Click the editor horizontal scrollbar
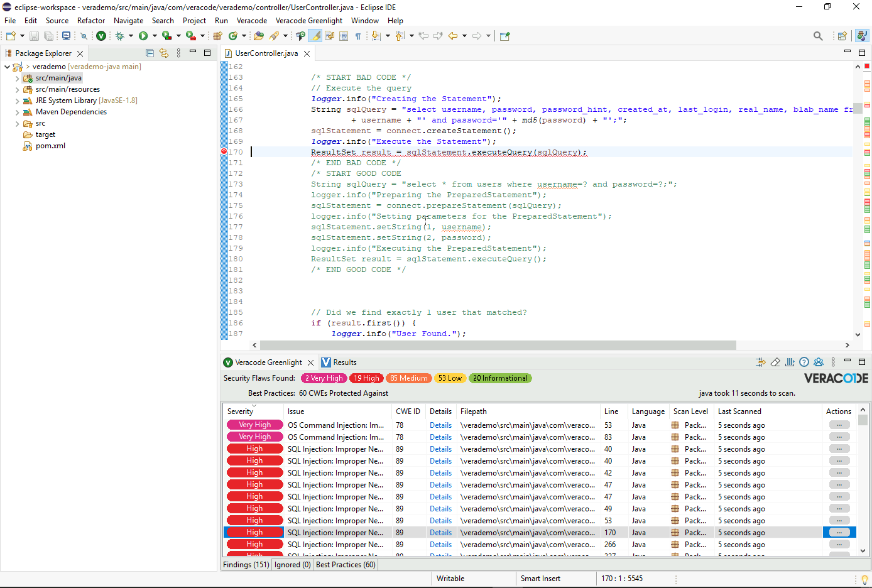The image size is (872, 588). click(x=498, y=345)
